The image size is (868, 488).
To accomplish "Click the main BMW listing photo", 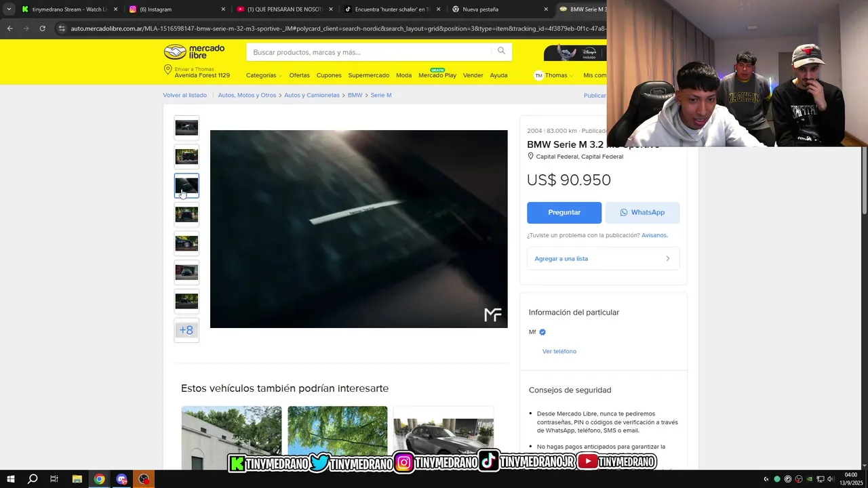I will pyautogui.click(x=359, y=229).
